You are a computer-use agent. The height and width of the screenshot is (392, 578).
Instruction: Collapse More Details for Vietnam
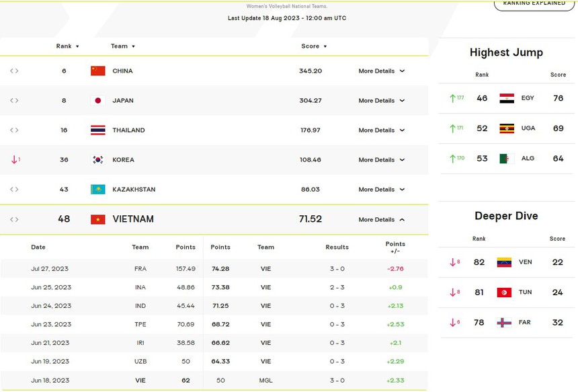click(x=381, y=220)
